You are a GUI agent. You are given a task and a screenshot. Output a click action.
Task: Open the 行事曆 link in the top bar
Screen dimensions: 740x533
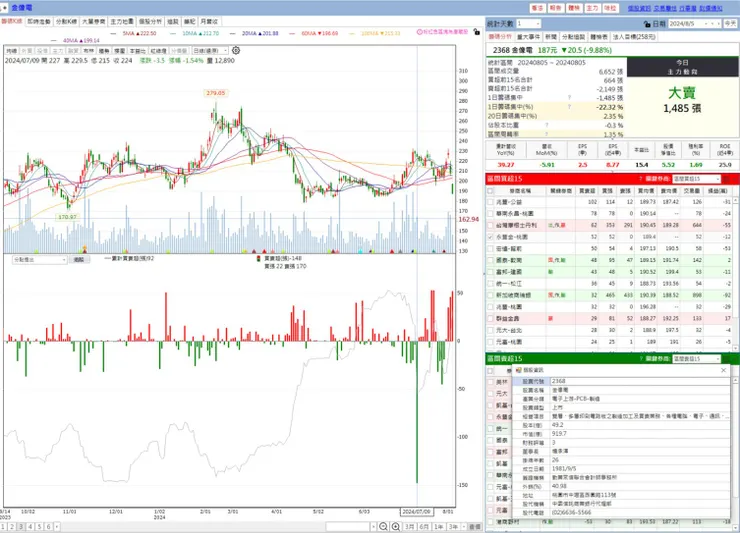click(688, 8)
